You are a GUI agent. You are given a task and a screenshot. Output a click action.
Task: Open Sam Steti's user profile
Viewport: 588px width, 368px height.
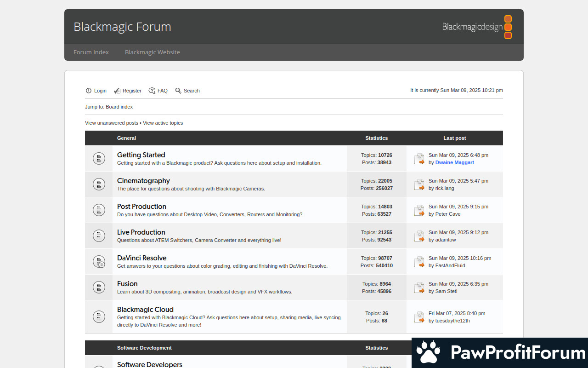pyautogui.click(x=446, y=291)
